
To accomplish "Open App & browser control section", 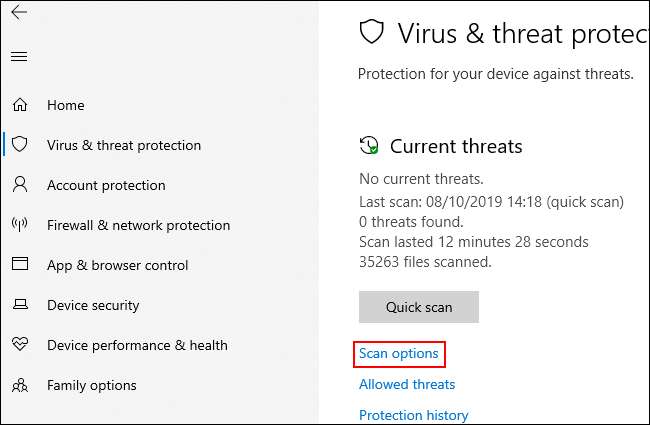I will tap(118, 265).
